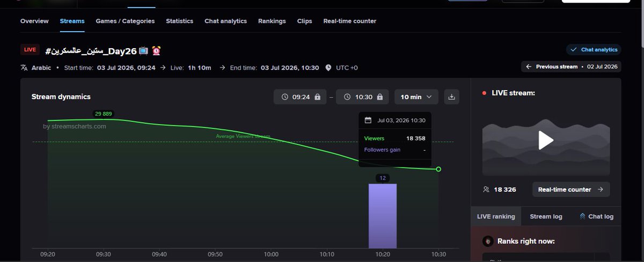
Task: Download the stream dynamics chart
Action: pos(451,97)
